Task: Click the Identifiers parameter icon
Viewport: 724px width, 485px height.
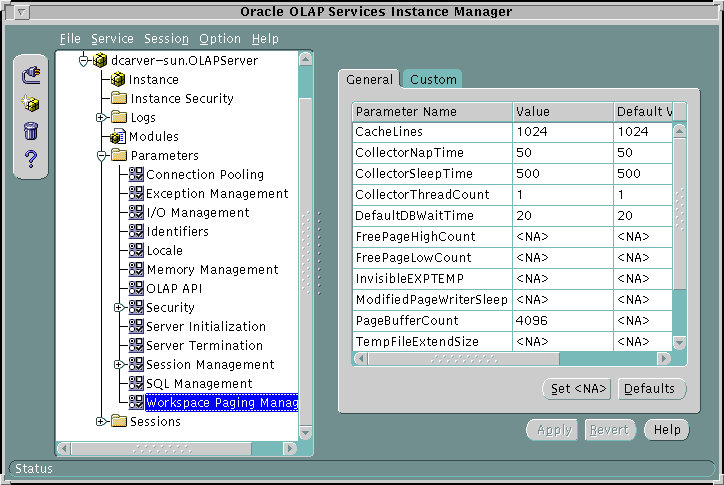Action: point(136,231)
